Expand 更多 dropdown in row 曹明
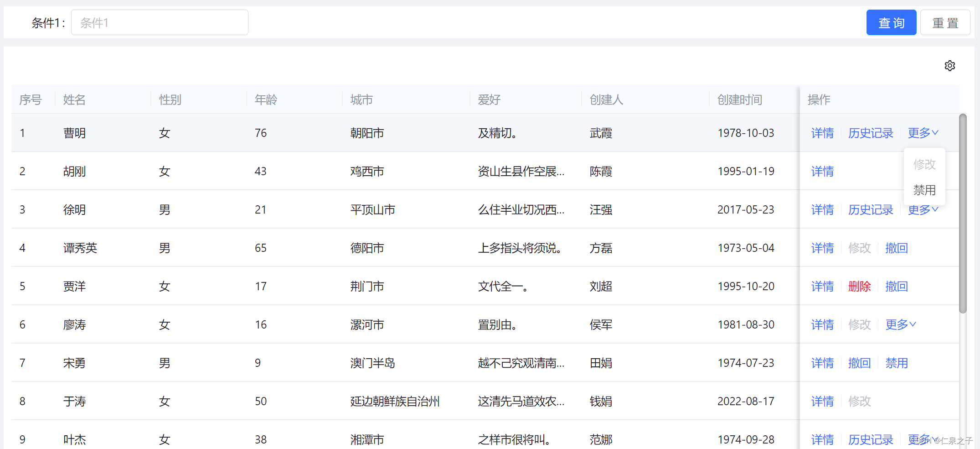 coord(923,133)
